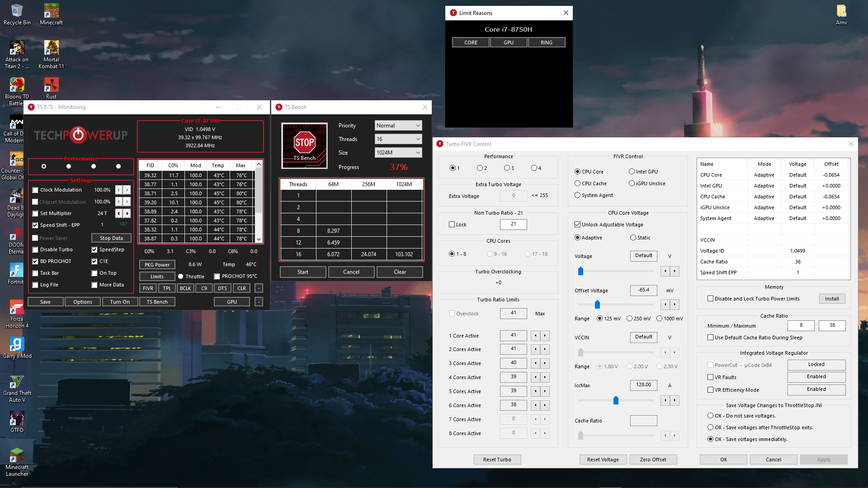Open Fortnite desktop shortcut

point(16,273)
